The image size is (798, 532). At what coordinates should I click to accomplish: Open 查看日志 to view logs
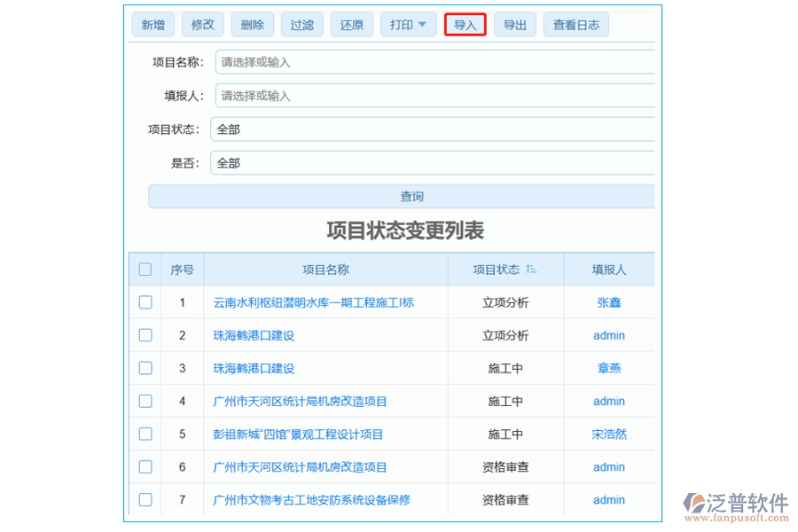coord(575,24)
